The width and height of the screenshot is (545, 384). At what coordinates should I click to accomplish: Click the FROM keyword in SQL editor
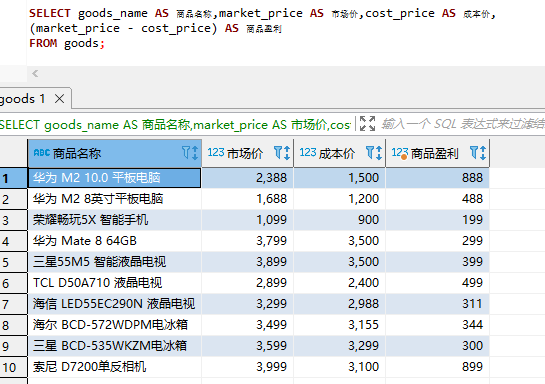pos(43,43)
